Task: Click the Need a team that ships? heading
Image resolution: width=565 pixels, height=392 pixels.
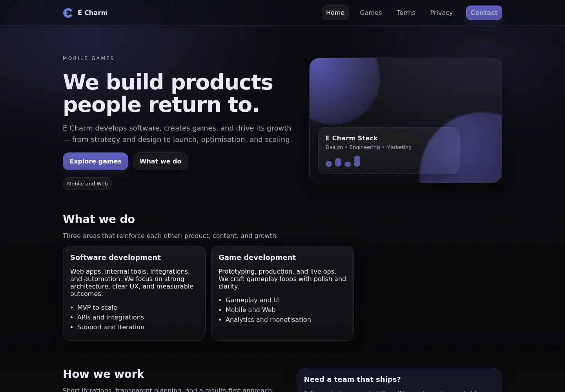Action: click(352, 379)
